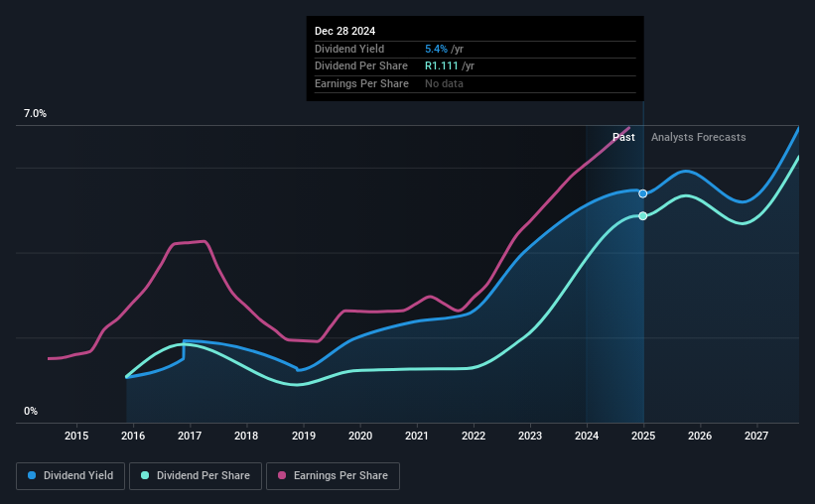The width and height of the screenshot is (815, 504).
Task: Click the teal Dividend Per Share data point marker
Action: coord(643,215)
